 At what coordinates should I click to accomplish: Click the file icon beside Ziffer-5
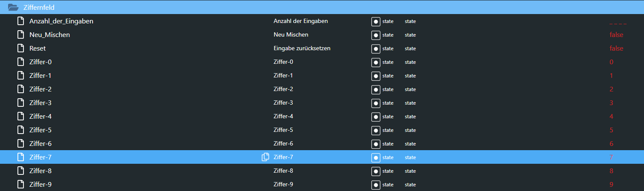click(x=20, y=130)
